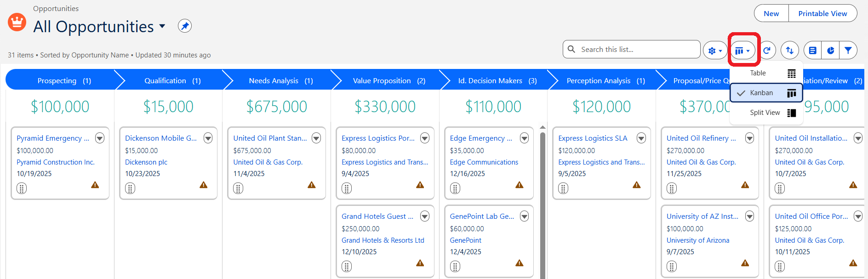Open Express Logistics SLA opportunity link

pyautogui.click(x=593, y=138)
